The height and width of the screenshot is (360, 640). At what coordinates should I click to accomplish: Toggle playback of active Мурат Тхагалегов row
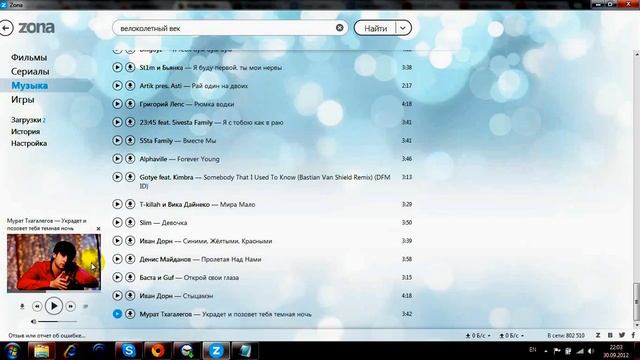(x=117, y=314)
